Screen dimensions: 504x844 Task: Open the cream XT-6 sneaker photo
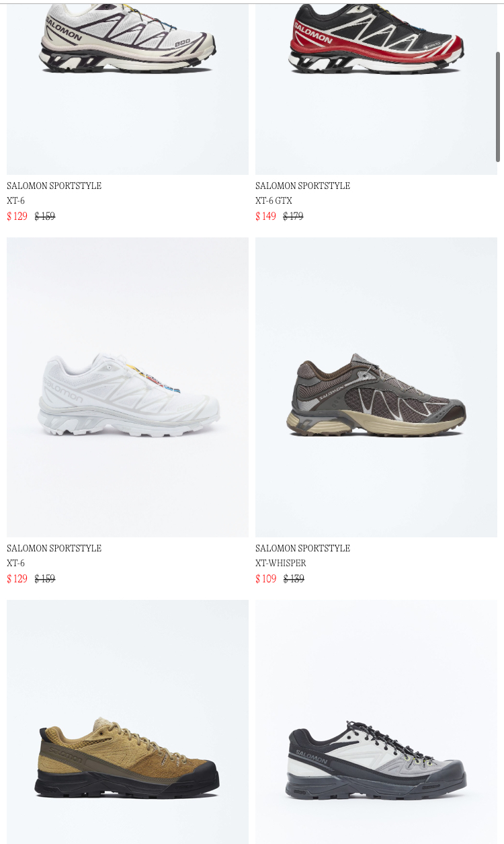pos(128,88)
